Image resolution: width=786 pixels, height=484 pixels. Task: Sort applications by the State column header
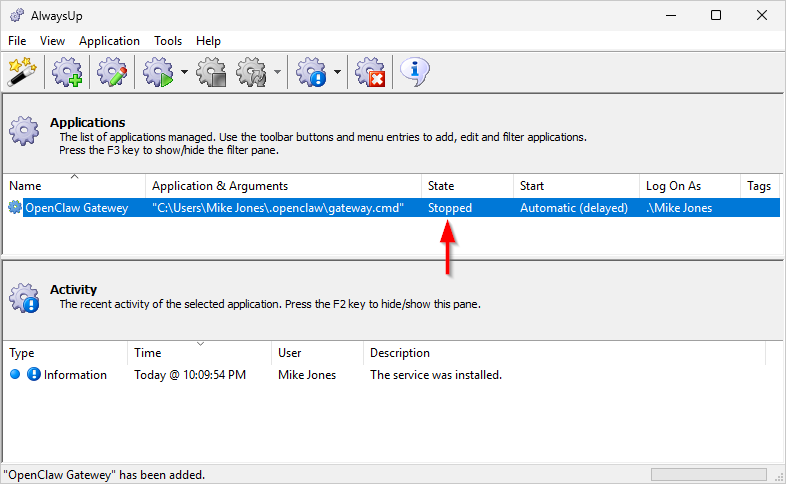point(466,186)
